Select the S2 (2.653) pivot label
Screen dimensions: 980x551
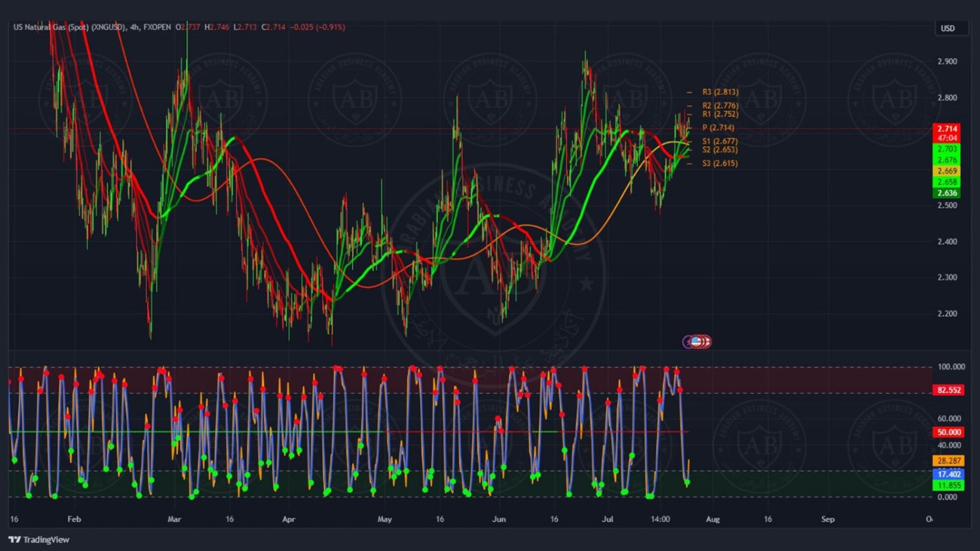pos(720,150)
